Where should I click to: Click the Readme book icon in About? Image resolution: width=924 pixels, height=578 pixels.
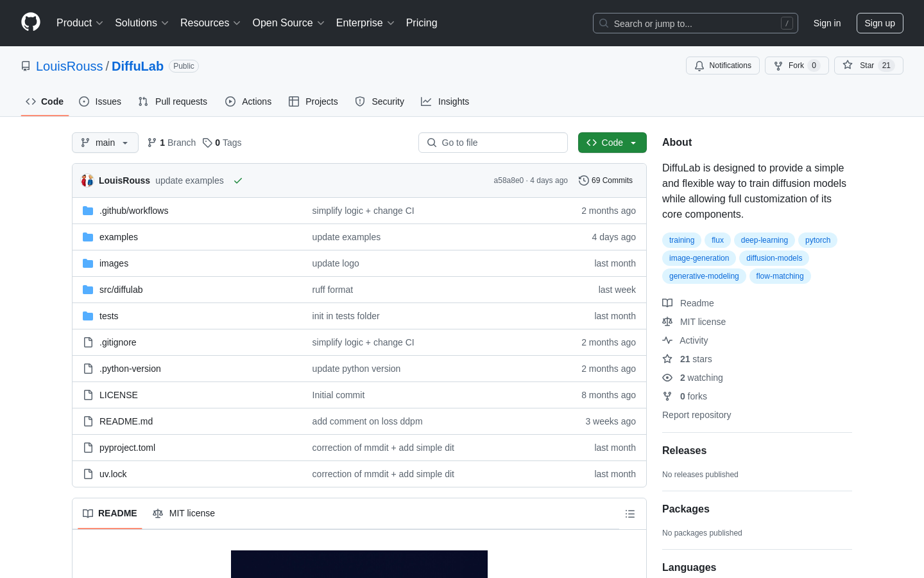667,303
